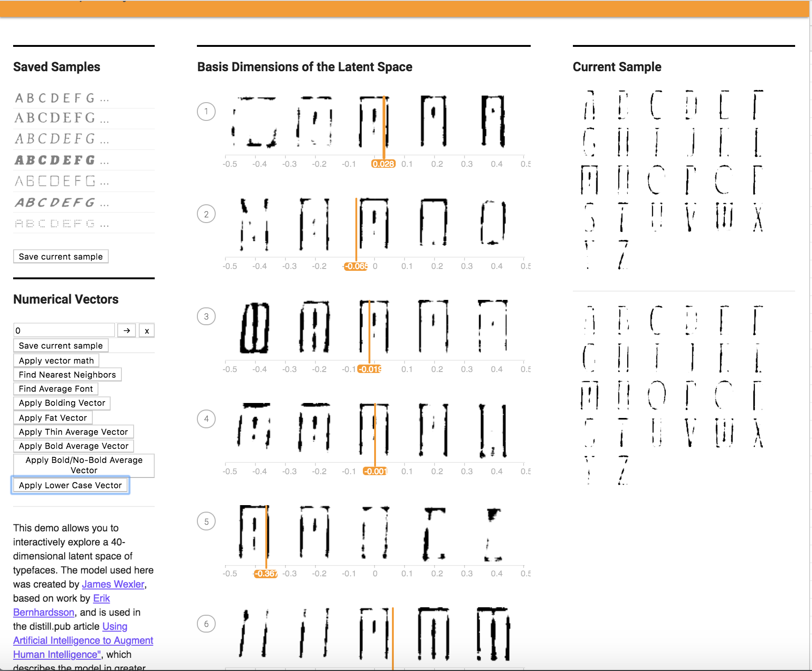
Task: Click dimension 3 slider handle at -0.019
Action: tap(370, 369)
